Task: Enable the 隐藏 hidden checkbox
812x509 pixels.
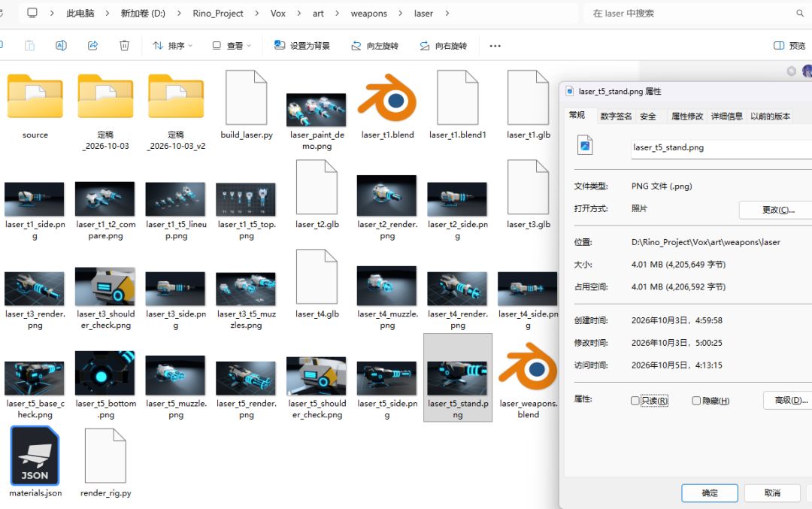Action: [x=696, y=401]
